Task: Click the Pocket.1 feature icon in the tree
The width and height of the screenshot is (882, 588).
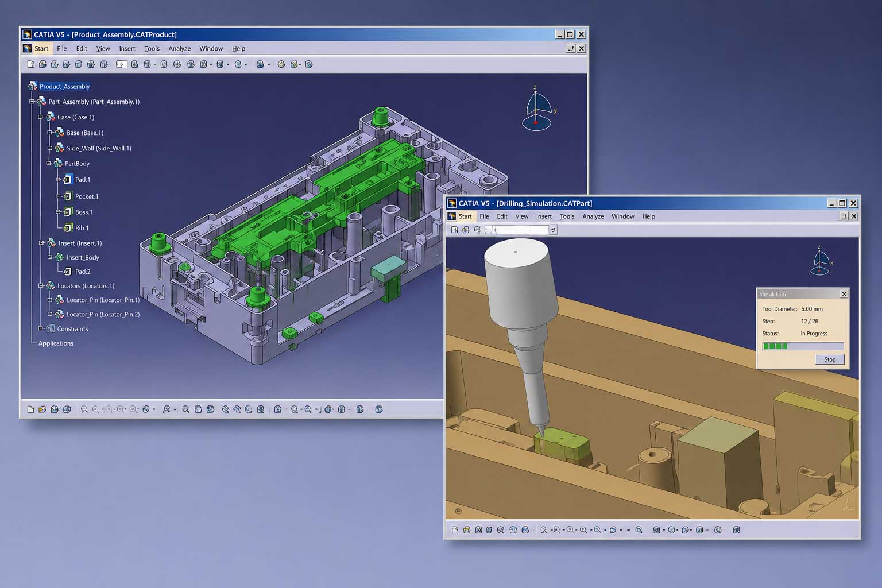Action: tap(68, 196)
